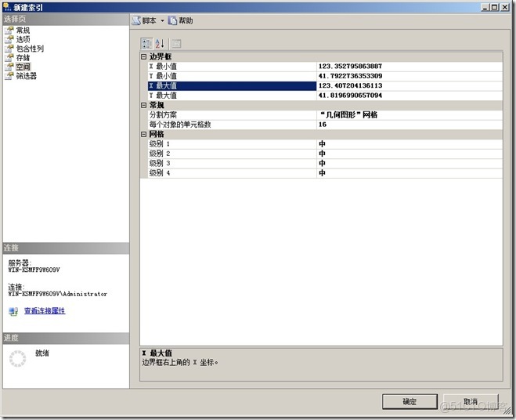Open the 级别 3 density value

[x=410, y=164]
